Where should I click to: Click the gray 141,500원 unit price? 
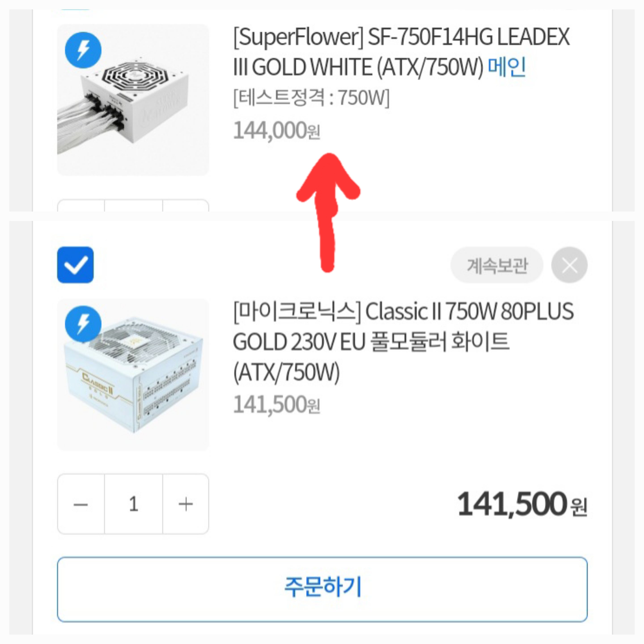point(277,405)
